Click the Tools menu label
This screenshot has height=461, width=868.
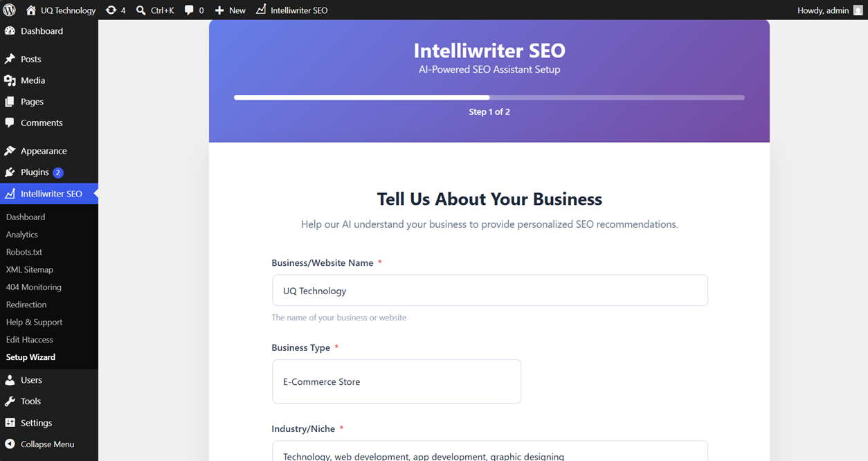(30, 401)
